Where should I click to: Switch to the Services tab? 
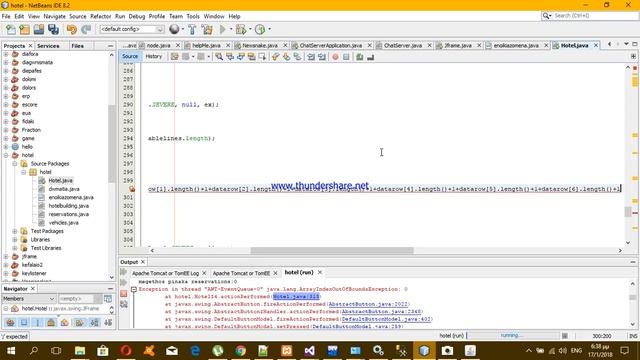48,46
